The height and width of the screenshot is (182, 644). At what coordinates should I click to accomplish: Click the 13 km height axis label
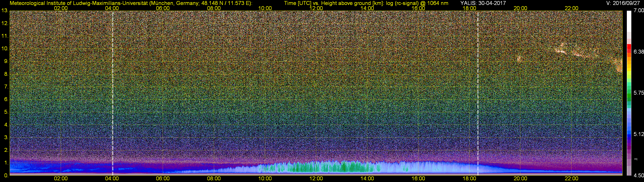tap(5, 11)
